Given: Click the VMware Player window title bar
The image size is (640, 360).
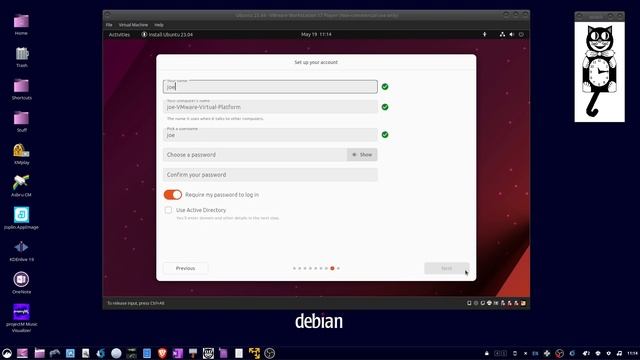Looking at the screenshot, I should (x=316, y=15).
